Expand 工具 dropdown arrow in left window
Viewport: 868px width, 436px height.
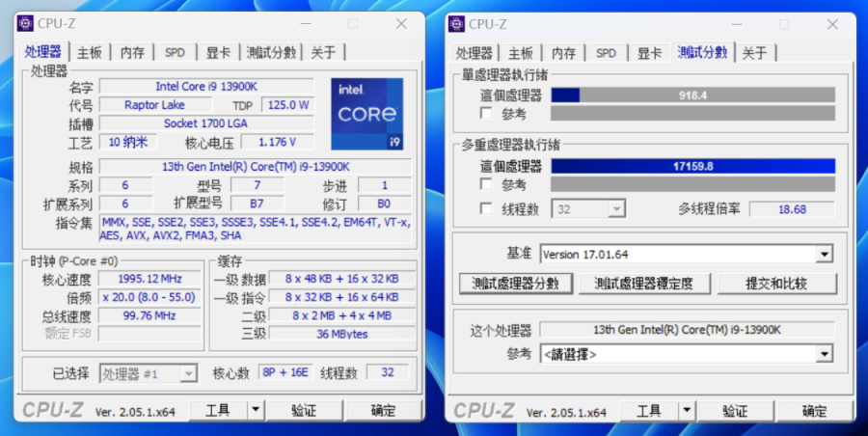(256, 410)
